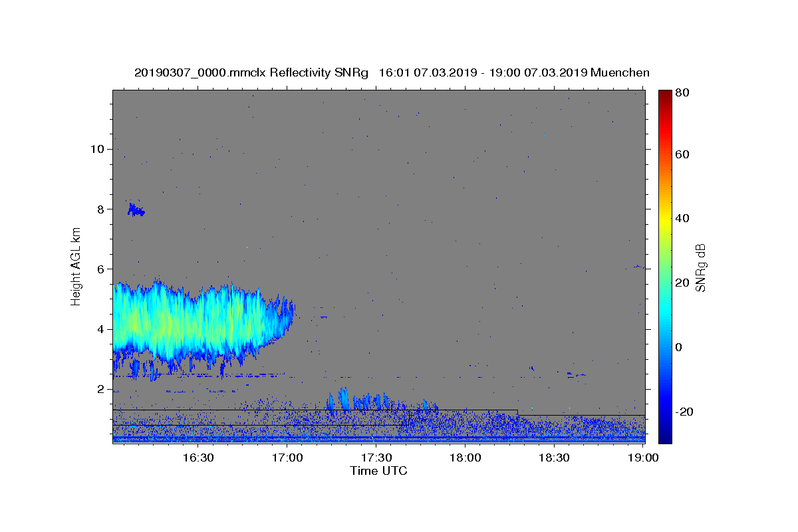
Task: Click the colorbar value 40
Action: tap(683, 218)
